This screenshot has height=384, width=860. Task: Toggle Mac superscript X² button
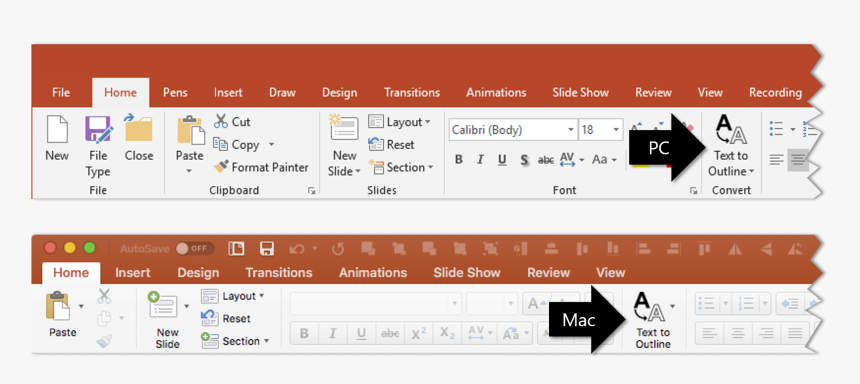coord(419,333)
